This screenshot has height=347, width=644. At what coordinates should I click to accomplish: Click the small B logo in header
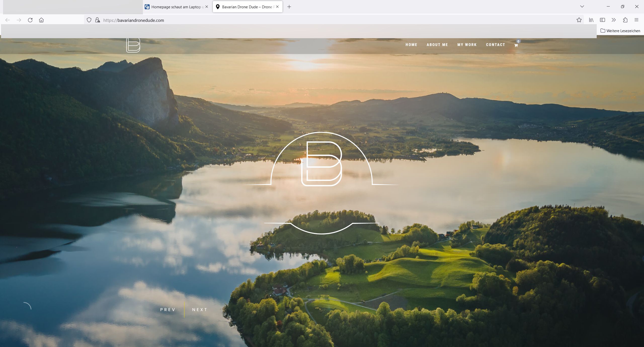click(133, 45)
